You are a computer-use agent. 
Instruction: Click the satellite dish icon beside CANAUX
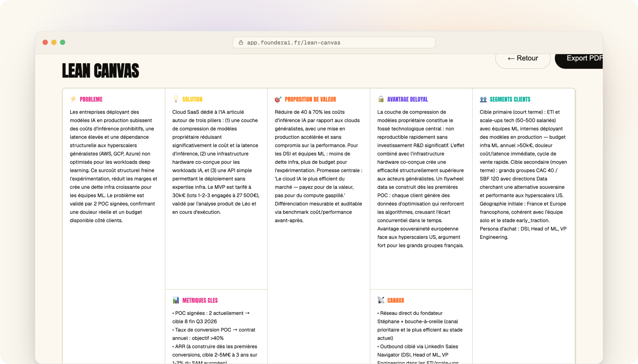click(x=381, y=300)
